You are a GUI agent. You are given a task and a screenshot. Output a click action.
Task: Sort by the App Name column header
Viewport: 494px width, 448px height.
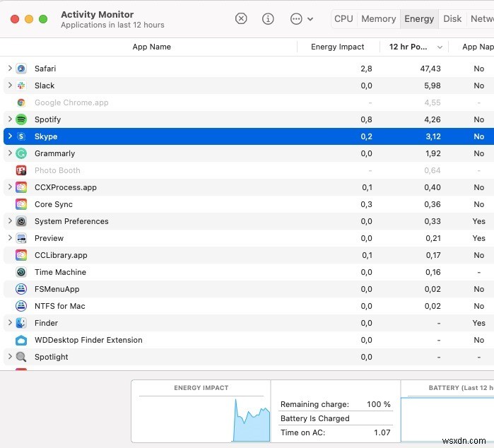pyautogui.click(x=151, y=47)
